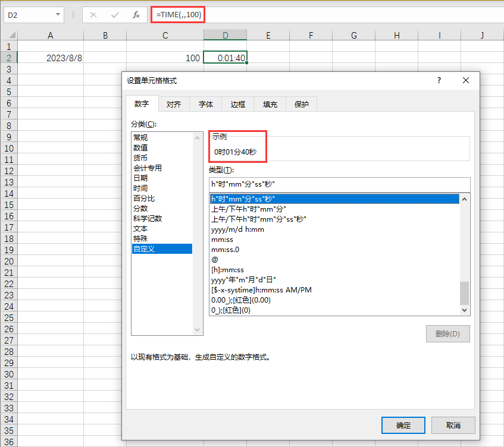
Task: Click the close icon of 设置单元格格式 dialog
Action: click(x=466, y=80)
